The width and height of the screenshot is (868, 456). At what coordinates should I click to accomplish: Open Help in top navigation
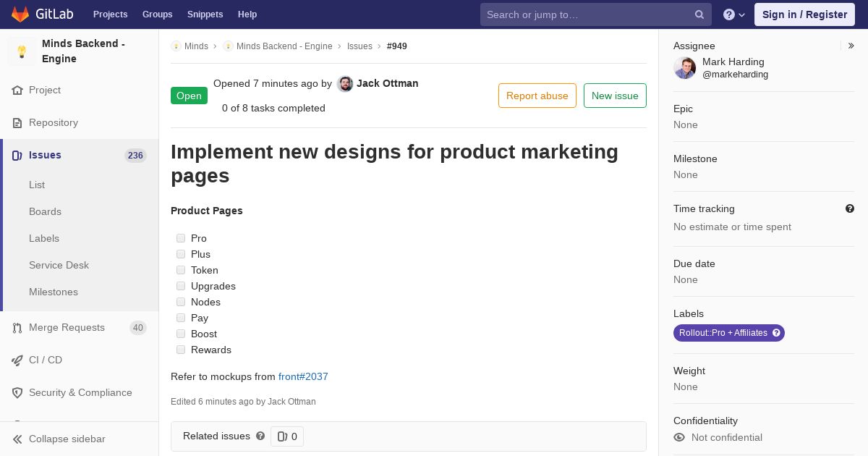coord(247,14)
